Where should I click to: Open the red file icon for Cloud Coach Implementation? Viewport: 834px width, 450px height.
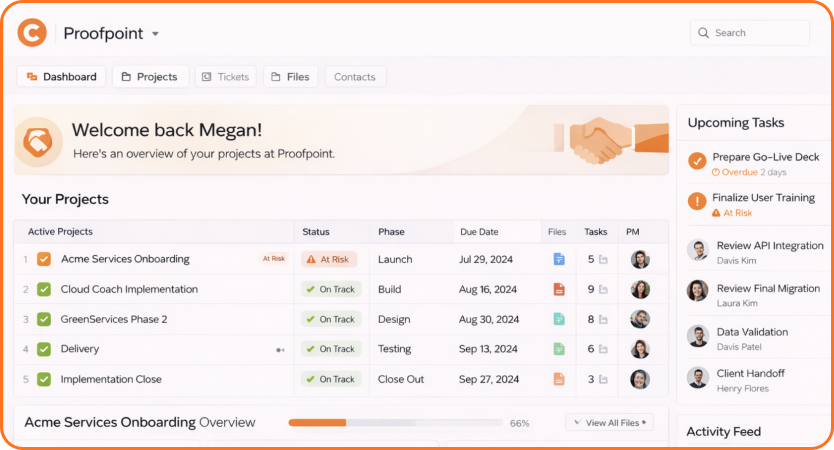(559, 289)
